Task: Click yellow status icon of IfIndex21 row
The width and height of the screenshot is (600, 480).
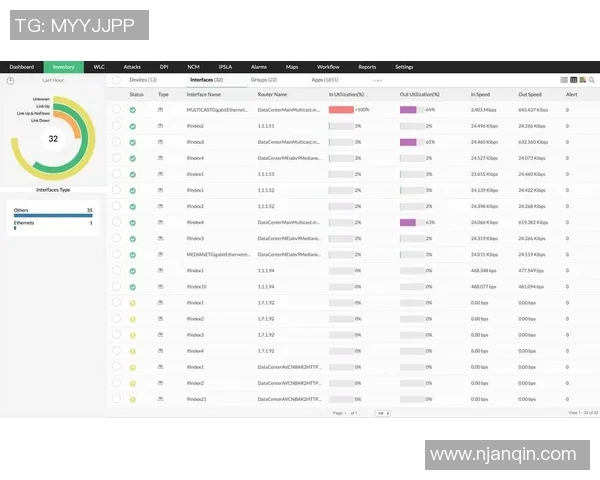Action: tap(132, 400)
